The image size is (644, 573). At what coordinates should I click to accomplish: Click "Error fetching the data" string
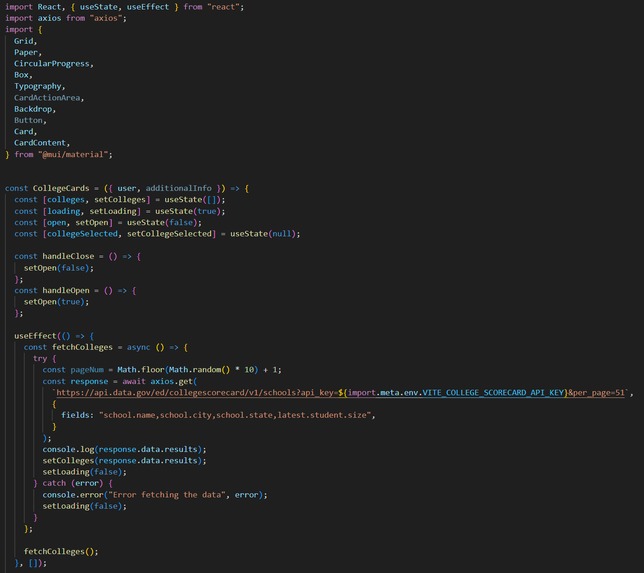(x=167, y=495)
